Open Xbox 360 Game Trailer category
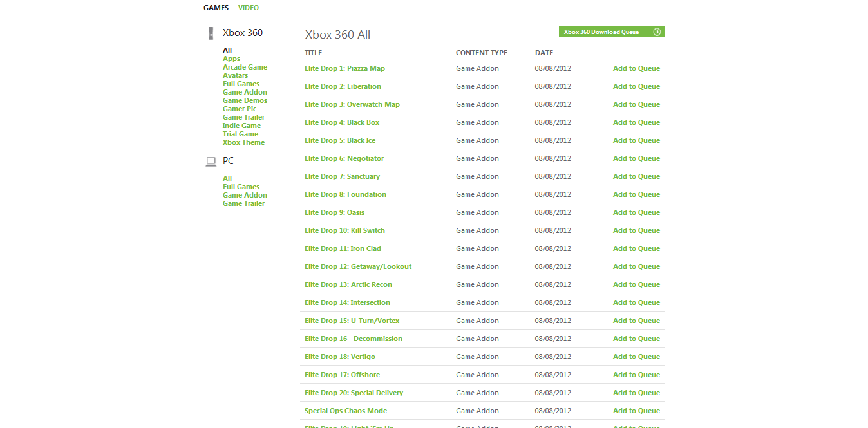Screen dimensions: 868x428 point(243,117)
